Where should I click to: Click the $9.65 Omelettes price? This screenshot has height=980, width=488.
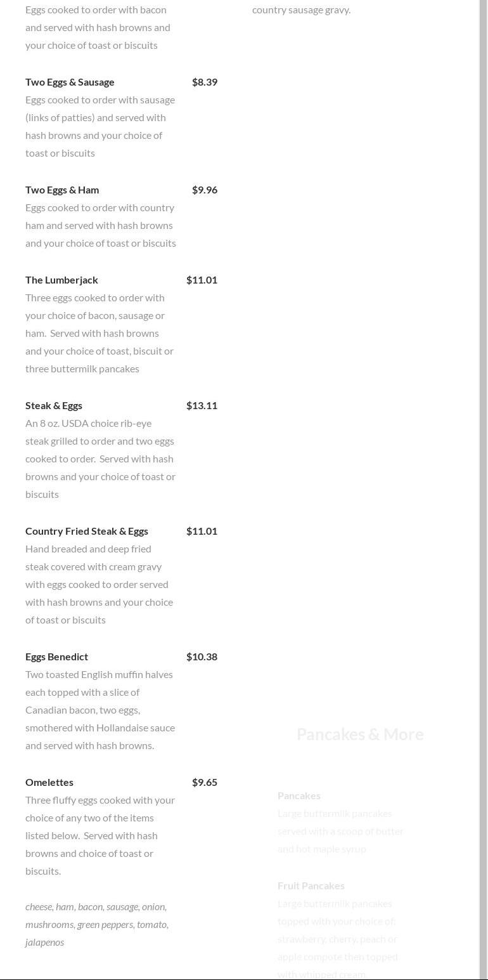(x=205, y=782)
